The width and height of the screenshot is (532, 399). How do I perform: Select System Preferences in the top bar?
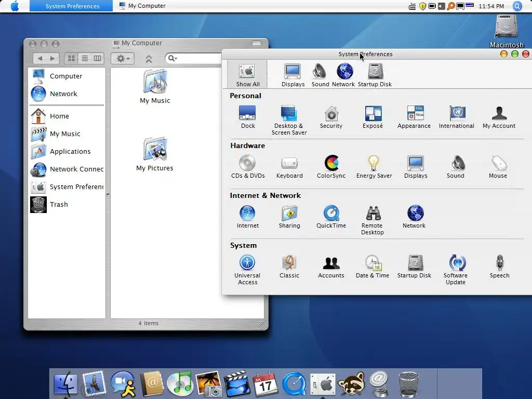tap(71, 6)
